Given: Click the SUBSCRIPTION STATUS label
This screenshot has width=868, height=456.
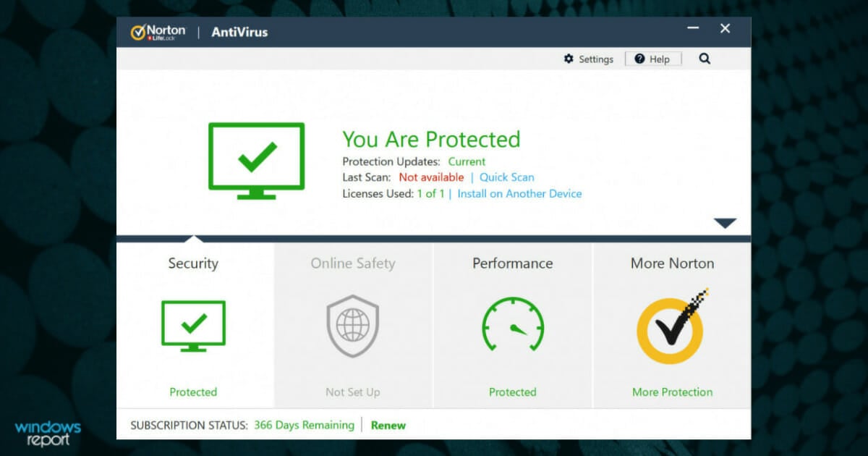Looking at the screenshot, I should coord(190,426).
